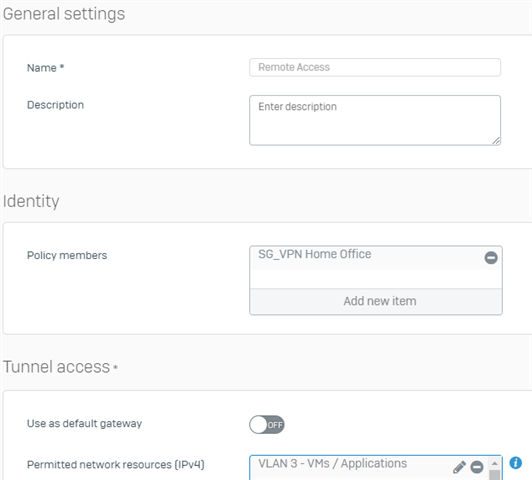The height and width of the screenshot is (480, 532).
Task: Select the SG_VPN Home Office member entry
Action: (366, 258)
